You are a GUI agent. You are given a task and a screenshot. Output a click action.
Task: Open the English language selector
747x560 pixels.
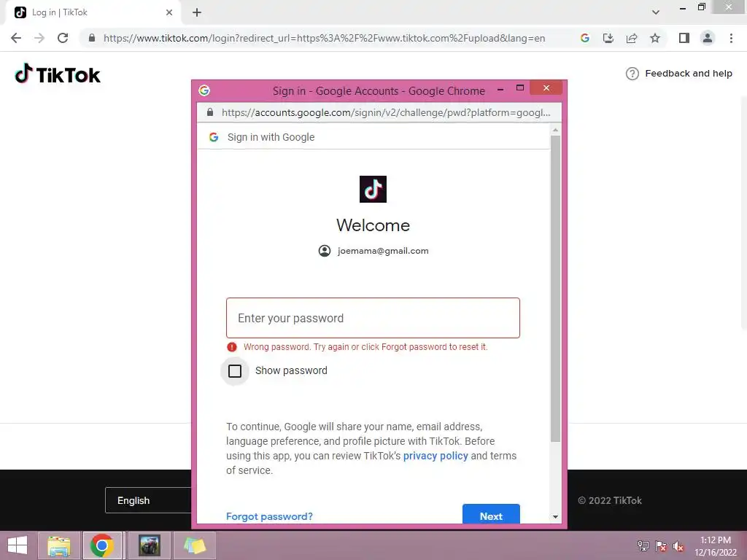148,500
